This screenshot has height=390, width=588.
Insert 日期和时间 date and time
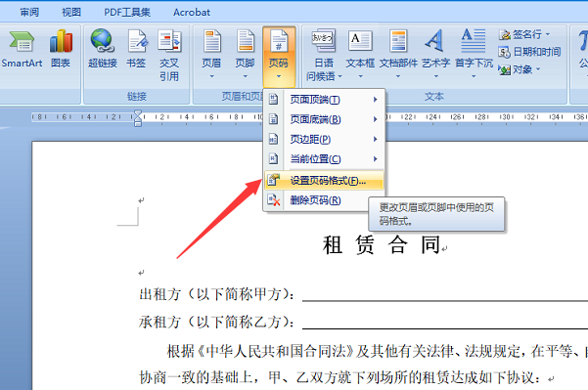[x=529, y=52]
